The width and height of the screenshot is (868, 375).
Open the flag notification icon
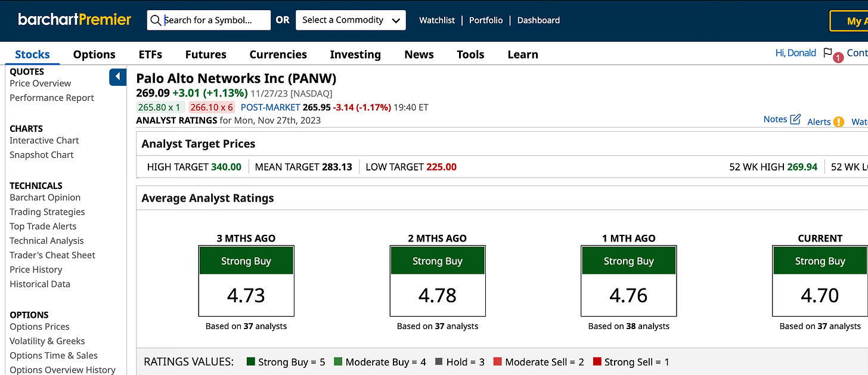(x=828, y=52)
